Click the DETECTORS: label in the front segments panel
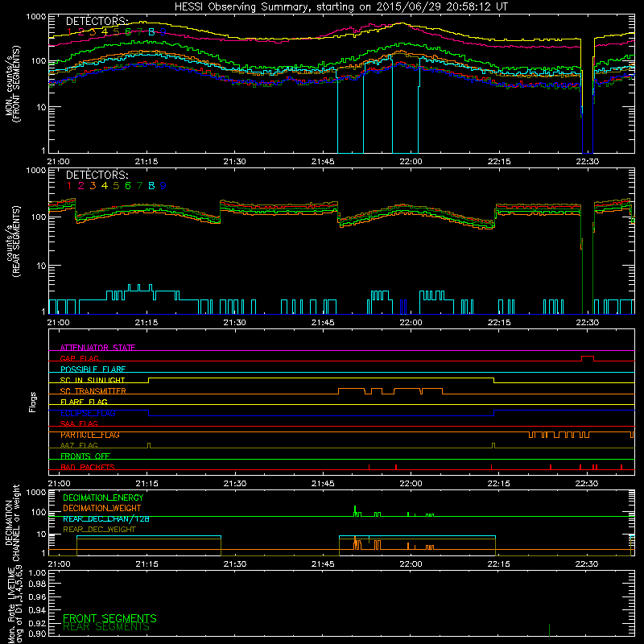The image size is (644, 644). (x=97, y=21)
